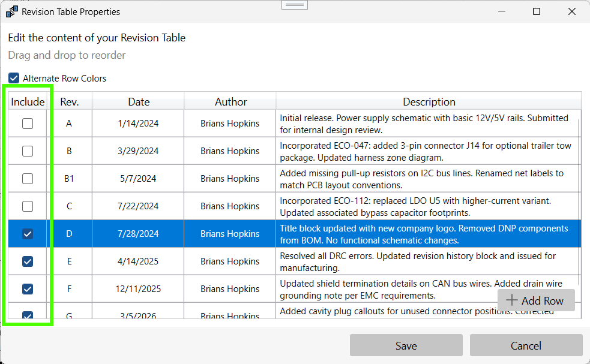Click the I2C pull-up resistors description
590x364 pixels.
[x=427, y=179]
